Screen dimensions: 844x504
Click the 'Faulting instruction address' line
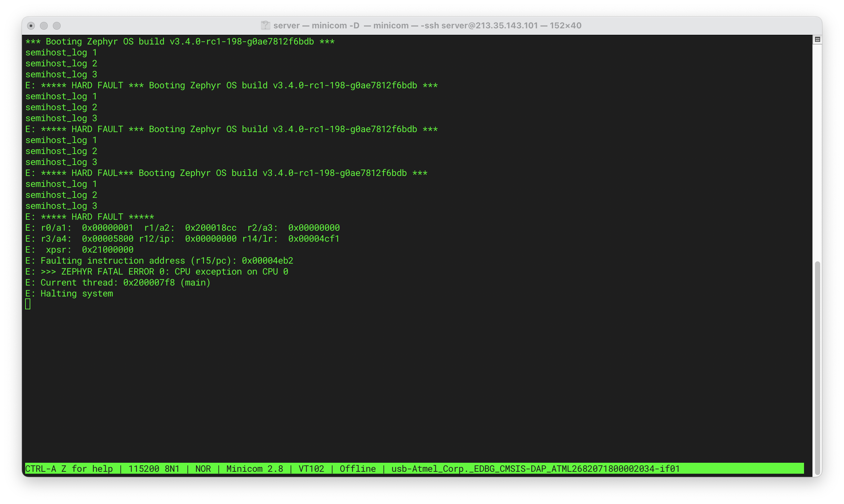click(159, 260)
